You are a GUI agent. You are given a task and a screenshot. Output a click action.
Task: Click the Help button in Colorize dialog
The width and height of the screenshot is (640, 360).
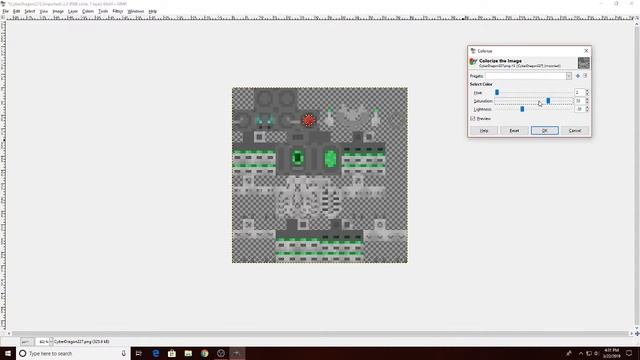484,131
